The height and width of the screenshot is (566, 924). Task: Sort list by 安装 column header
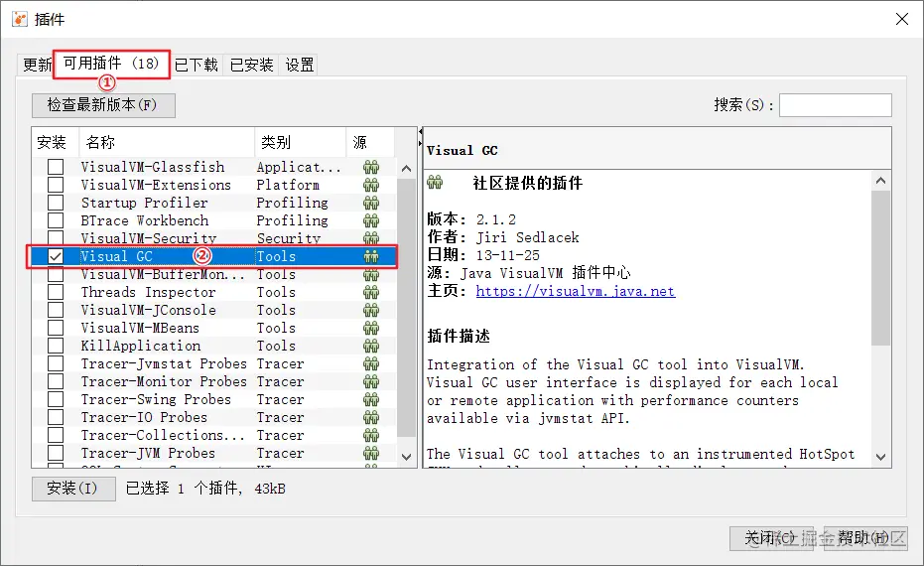pyautogui.click(x=55, y=142)
